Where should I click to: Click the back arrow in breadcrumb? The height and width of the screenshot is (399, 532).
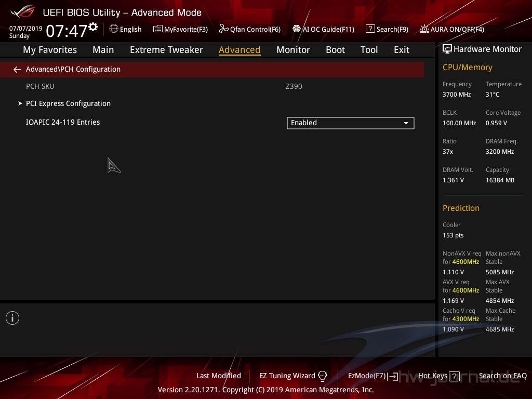tap(17, 70)
